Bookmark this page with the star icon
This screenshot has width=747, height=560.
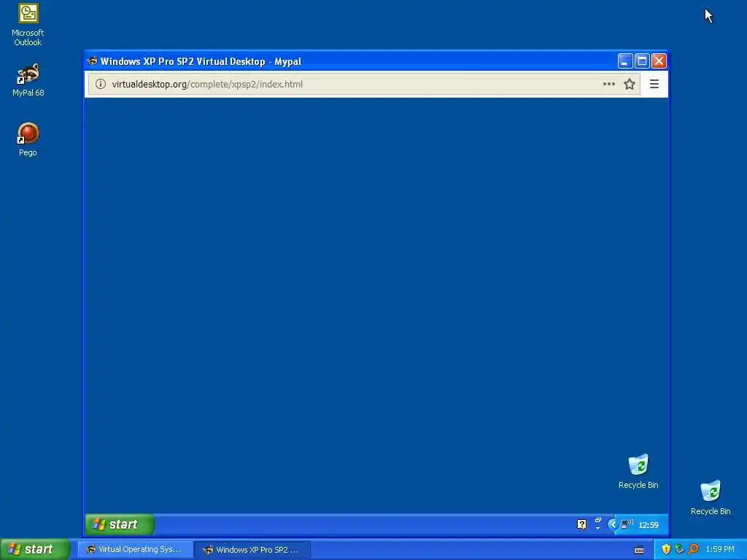pyautogui.click(x=630, y=85)
